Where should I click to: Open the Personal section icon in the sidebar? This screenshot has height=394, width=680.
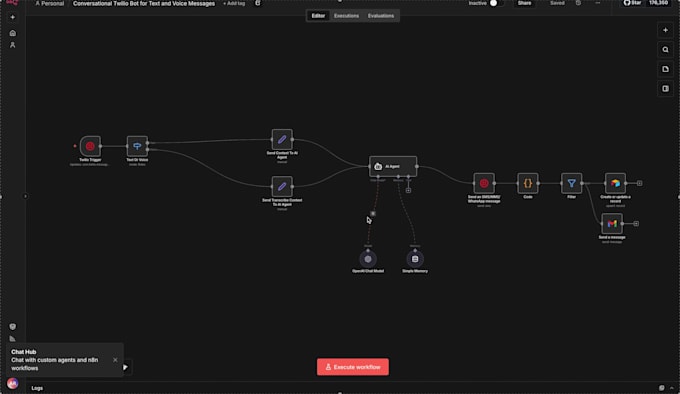[x=13, y=45]
